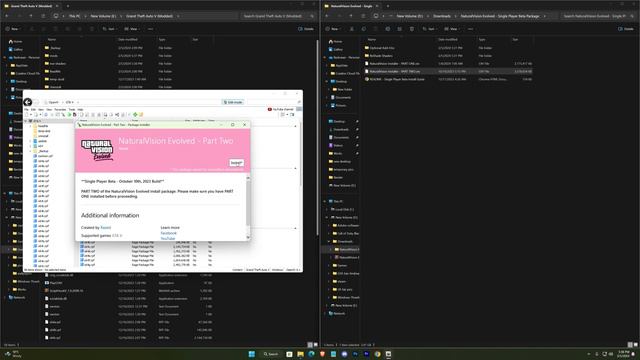This screenshot has height=360, width=640.
Task: Open Google Chrome from taskbar
Action: (377, 354)
